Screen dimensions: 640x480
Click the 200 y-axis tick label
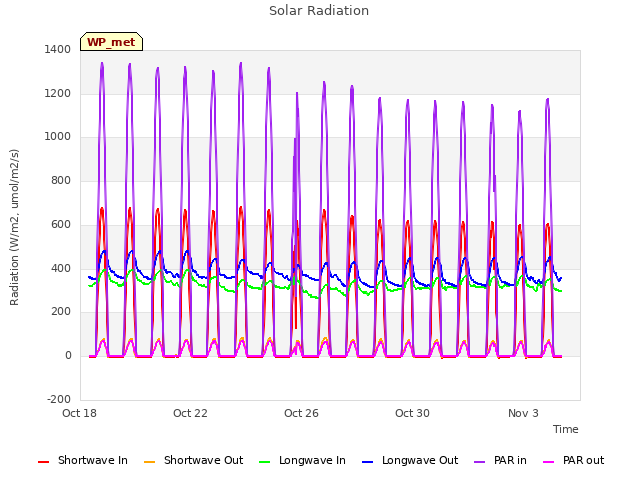coord(61,312)
